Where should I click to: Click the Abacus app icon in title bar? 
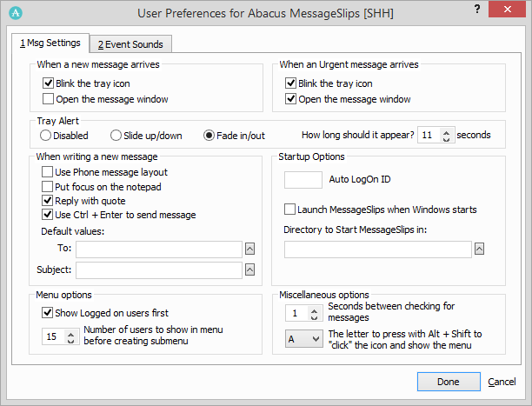16,13
